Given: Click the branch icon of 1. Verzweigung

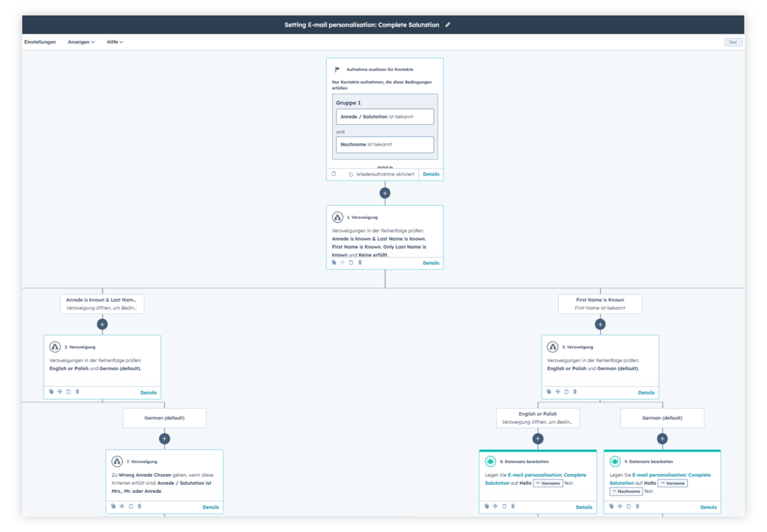Looking at the screenshot, I should [x=337, y=217].
